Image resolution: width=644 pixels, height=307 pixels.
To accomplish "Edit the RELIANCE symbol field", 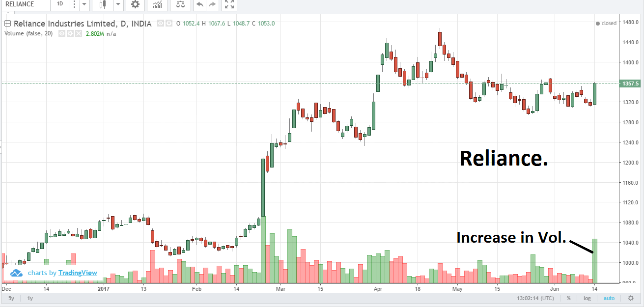I will point(26,4).
